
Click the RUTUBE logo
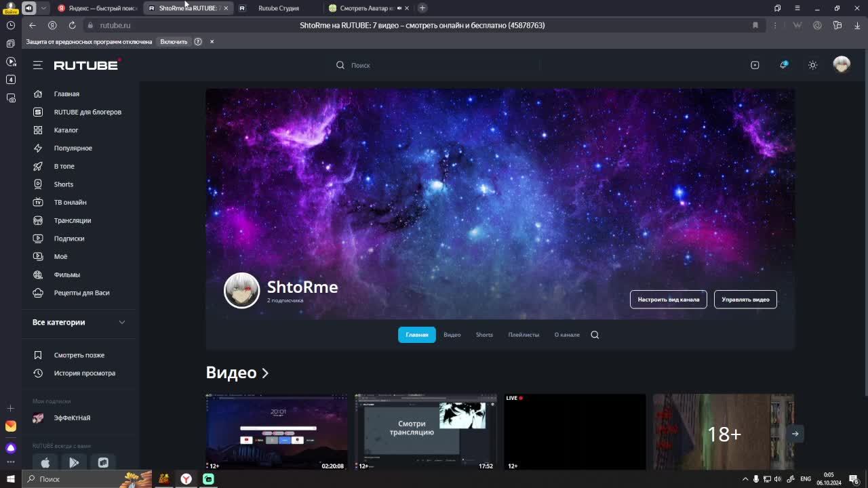[87, 65]
